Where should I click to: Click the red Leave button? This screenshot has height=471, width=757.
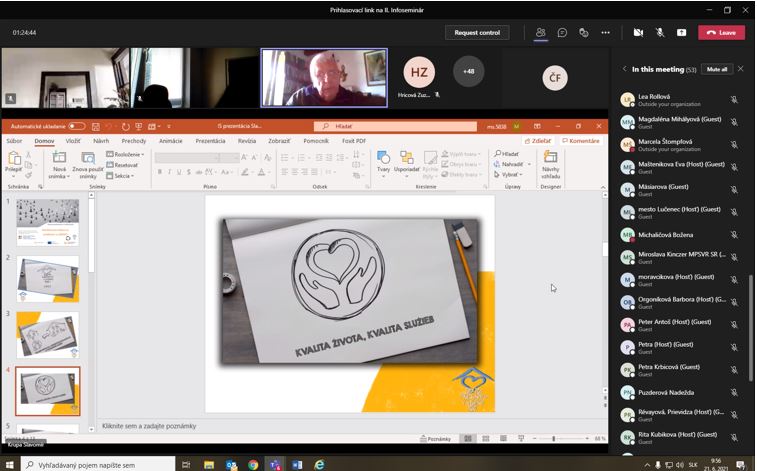pos(721,32)
